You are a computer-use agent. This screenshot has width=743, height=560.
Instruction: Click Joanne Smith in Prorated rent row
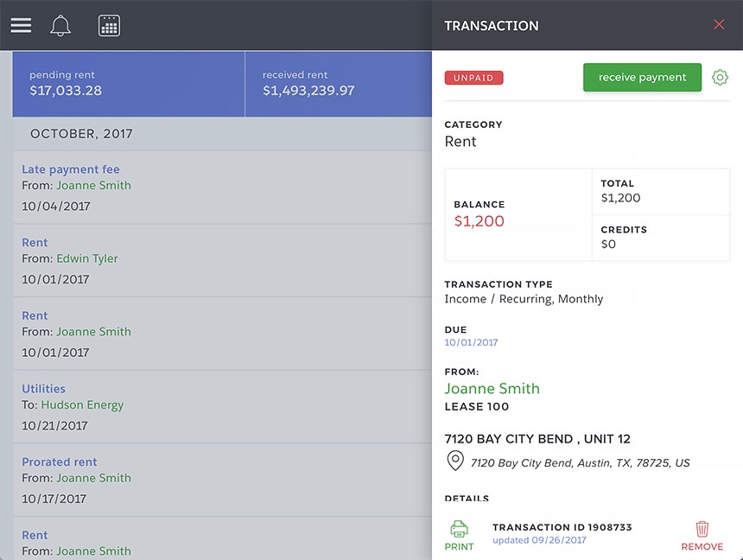coord(94,478)
